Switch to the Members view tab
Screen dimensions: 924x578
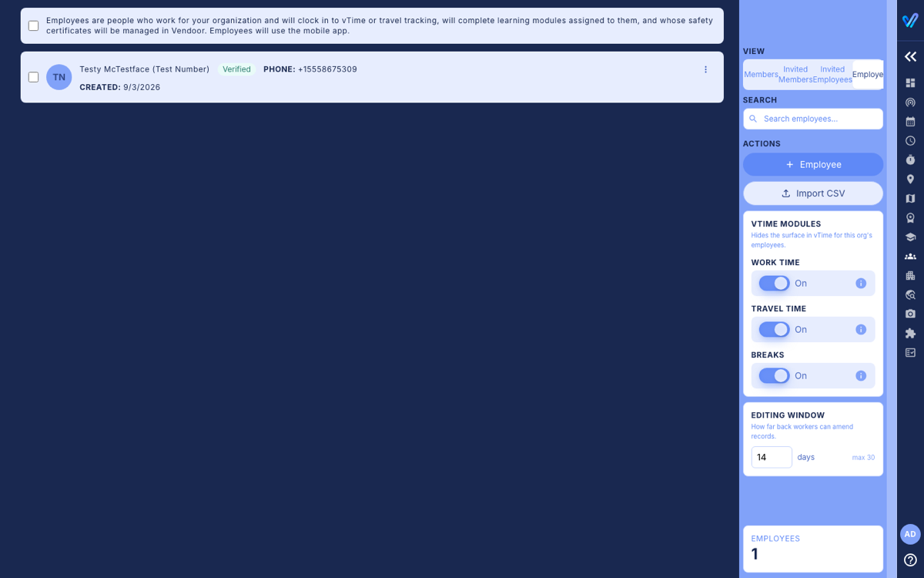(761, 74)
